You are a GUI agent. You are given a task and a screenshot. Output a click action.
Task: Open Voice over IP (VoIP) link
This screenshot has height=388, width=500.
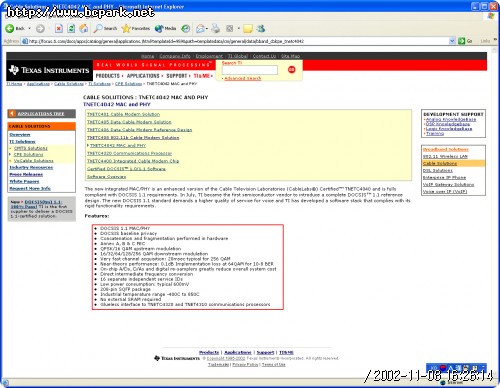pyautogui.click(x=445, y=191)
